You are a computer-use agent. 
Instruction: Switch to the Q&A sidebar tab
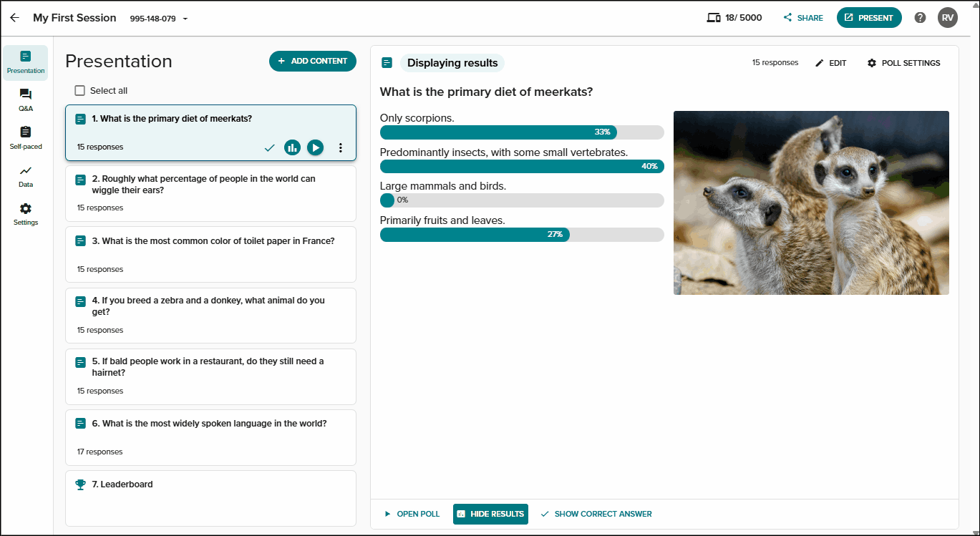coord(26,100)
